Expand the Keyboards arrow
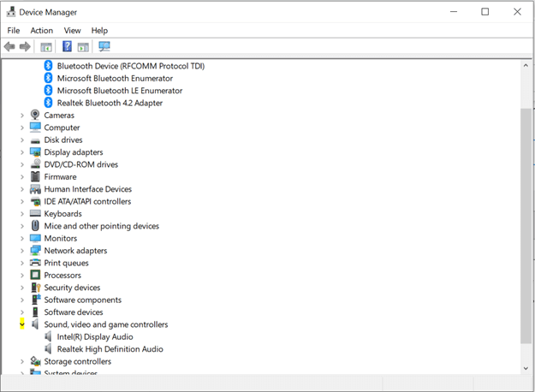535x392 pixels. [22, 214]
